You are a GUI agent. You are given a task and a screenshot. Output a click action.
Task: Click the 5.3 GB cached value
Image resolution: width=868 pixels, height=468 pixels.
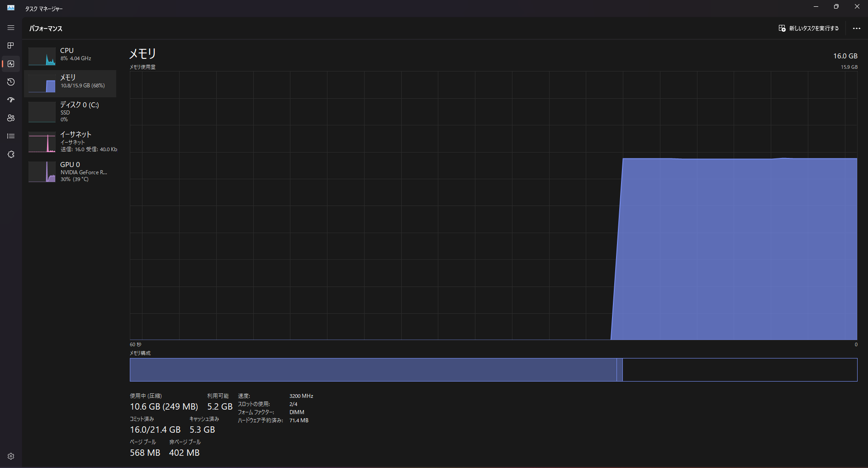202,430
